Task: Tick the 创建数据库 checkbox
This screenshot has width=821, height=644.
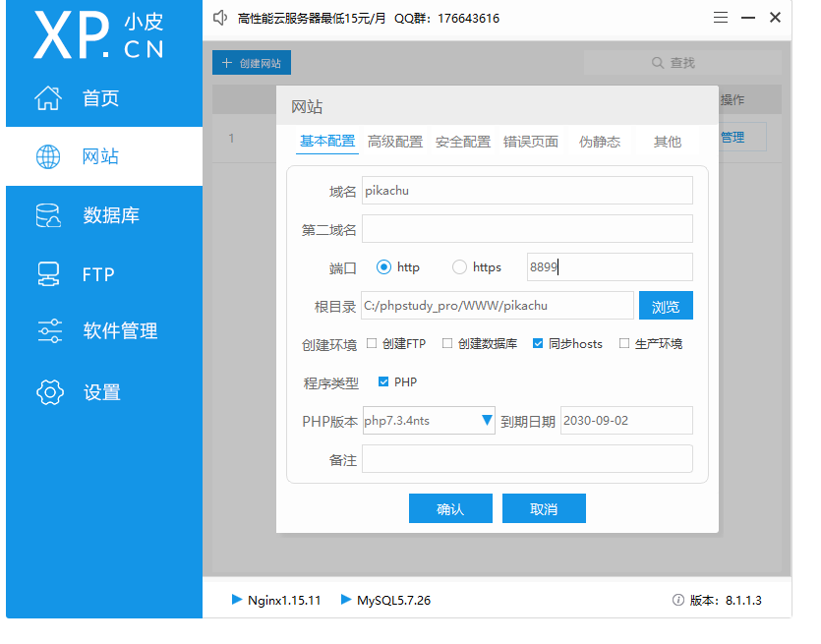Action: click(447, 344)
